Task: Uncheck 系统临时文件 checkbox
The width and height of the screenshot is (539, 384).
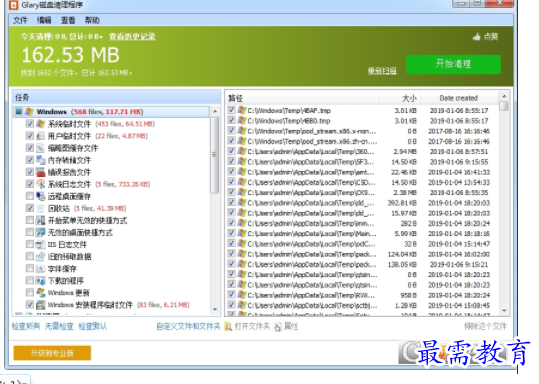Action: pos(30,124)
